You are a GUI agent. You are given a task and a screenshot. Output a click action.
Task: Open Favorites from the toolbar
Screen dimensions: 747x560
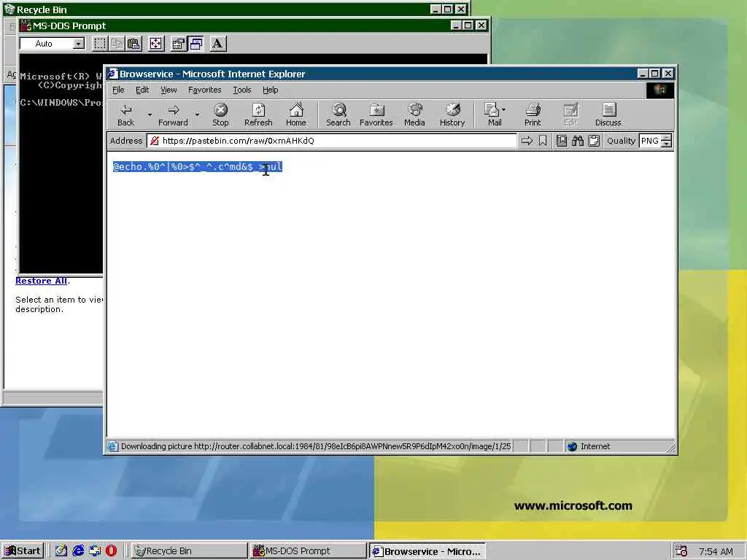[x=376, y=114]
